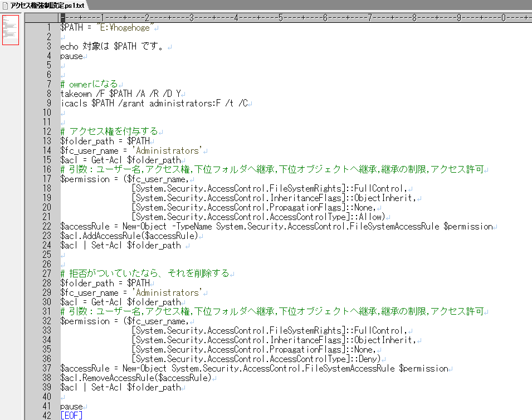Image resolution: width=532 pixels, height=420 pixels.
Task: Click New-Object -TypeName on line 22
Action: 167,226
